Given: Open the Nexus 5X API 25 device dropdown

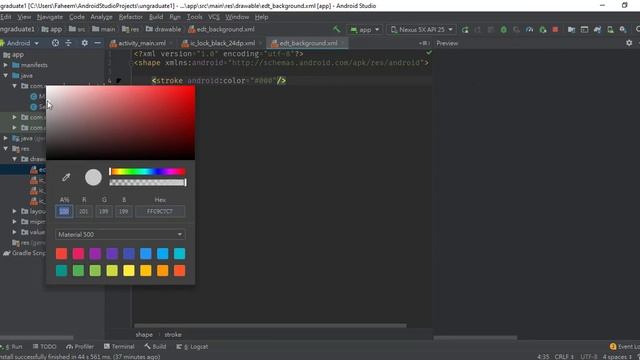Looking at the screenshot, I should click(422, 29).
